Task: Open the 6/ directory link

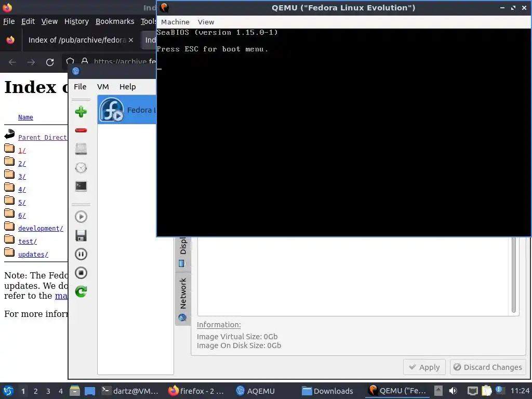Action: click(22, 215)
